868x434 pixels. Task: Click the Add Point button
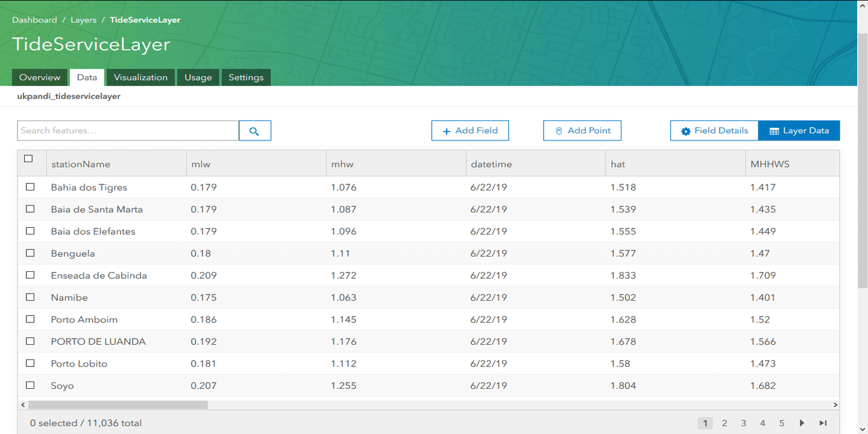coord(582,131)
